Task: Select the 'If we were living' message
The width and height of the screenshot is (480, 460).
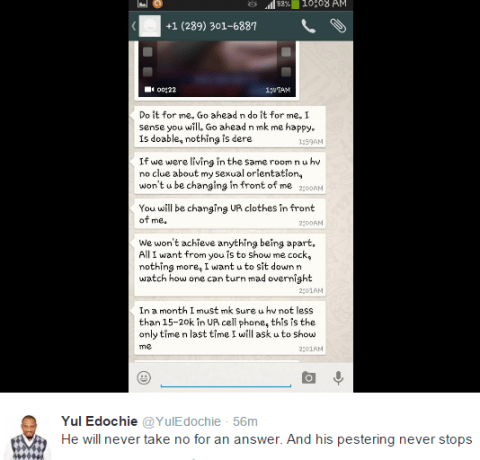Action: pyautogui.click(x=230, y=173)
